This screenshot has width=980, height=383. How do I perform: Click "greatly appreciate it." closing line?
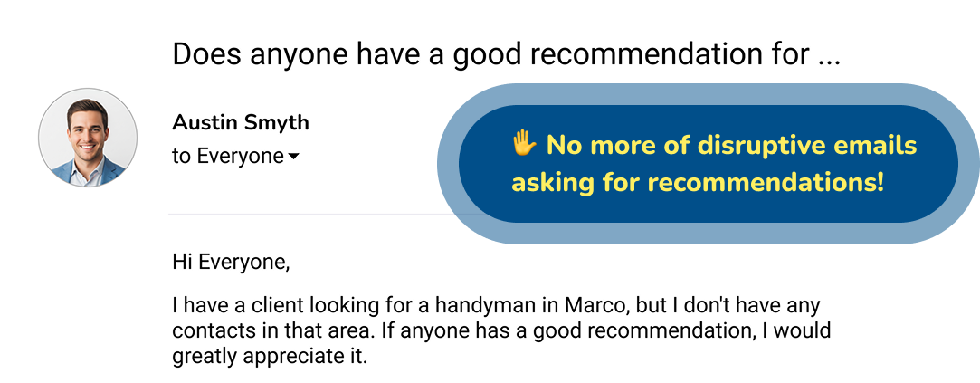click(270, 357)
